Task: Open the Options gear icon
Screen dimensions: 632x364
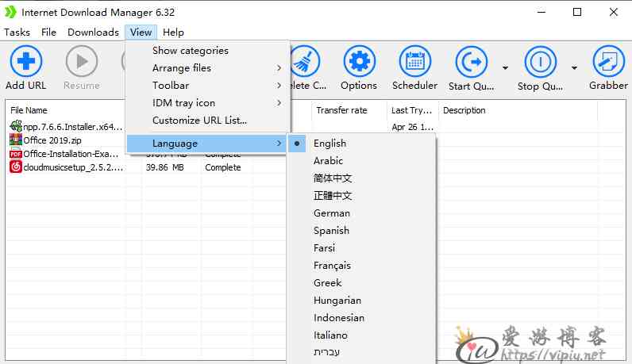Action: click(359, 61)
